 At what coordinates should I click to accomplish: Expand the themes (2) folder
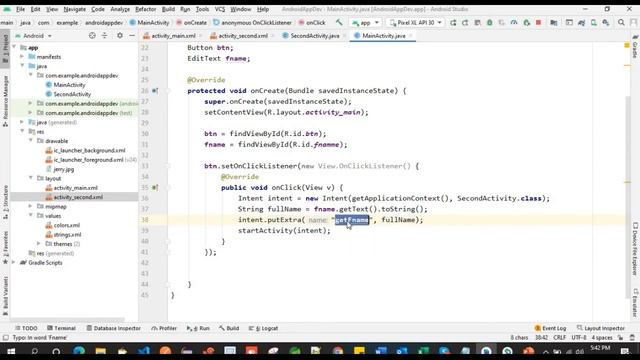point(39,244)
